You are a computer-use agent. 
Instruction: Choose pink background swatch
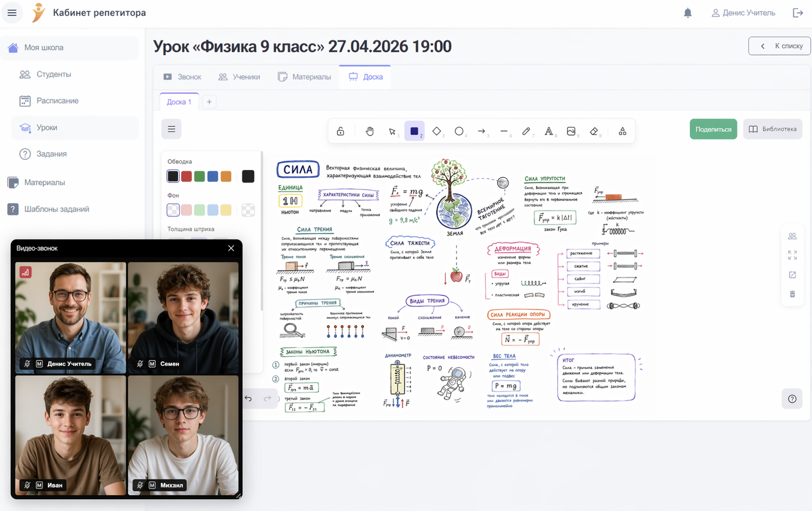click(186, 210)
